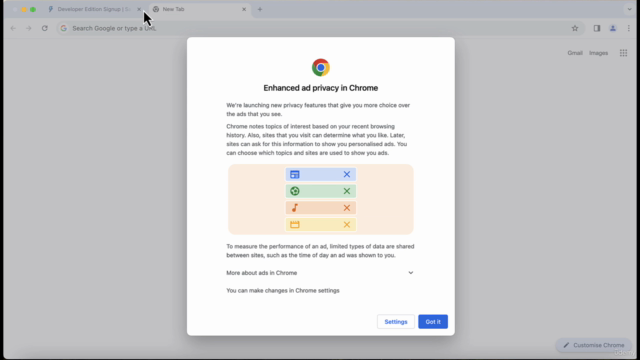Click the Chrome logo in dialog
640x360 pixels.
[320, 67]
